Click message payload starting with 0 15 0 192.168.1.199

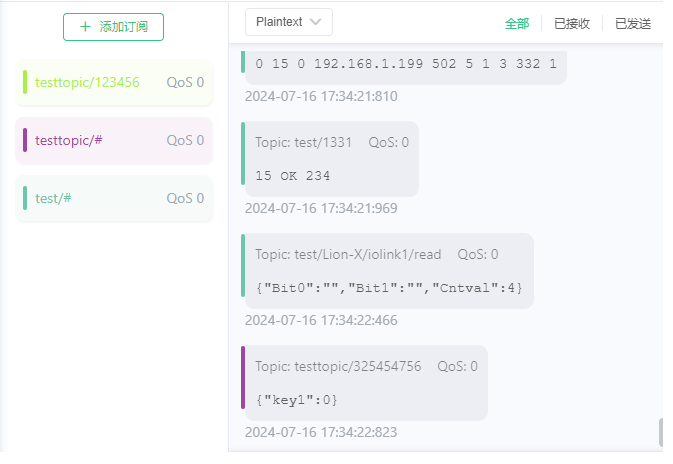[406, 64]
